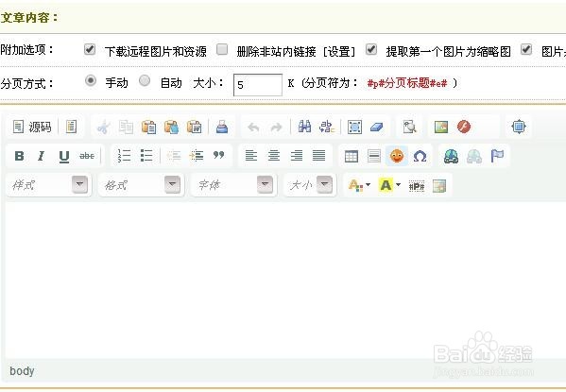This screenshot has width=566, height=392.
Task: Insert a table
Action: click(352, 156)
